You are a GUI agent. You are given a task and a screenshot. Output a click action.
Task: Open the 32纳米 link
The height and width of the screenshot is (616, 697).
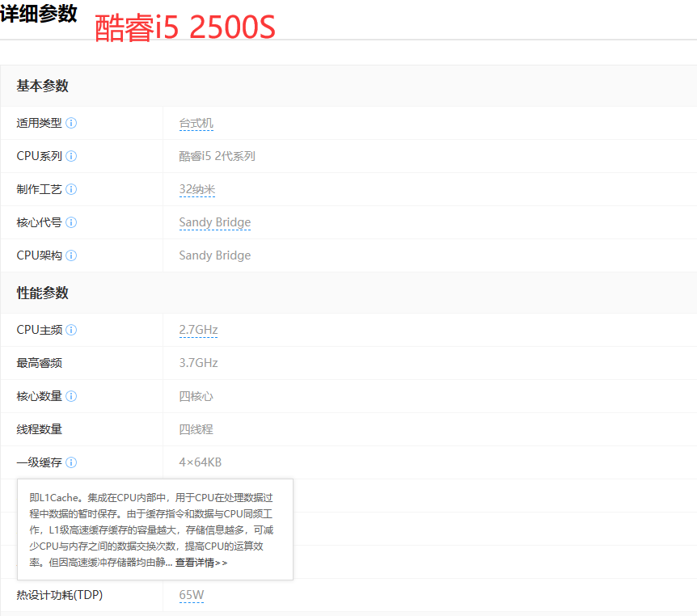pos(197,189)
